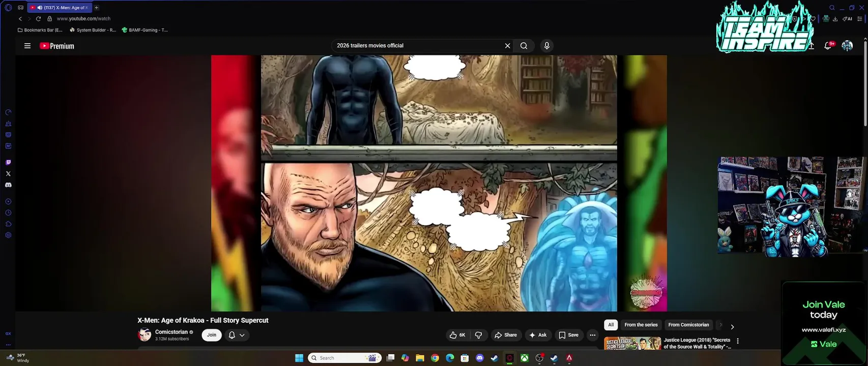Open Xbox app from taskbar
Screen dimensions: 868x366
(x=524, y=358)
